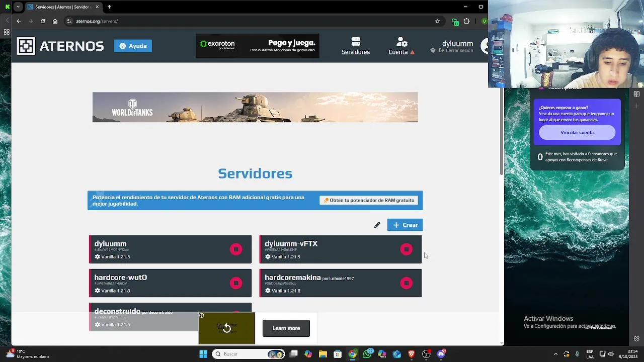
Task: Open Discord from the taskbar
Action: pyautogui.click(x=441, y=354)
